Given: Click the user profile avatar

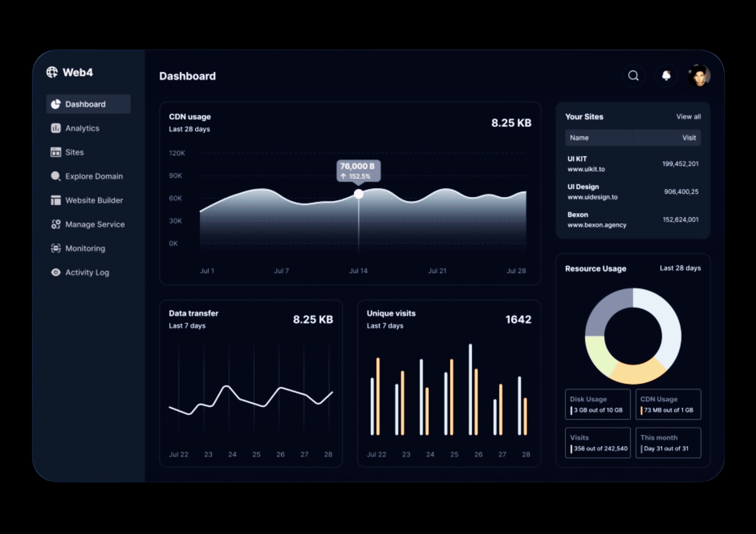Looking at the screenshot, I should point(699,75).
